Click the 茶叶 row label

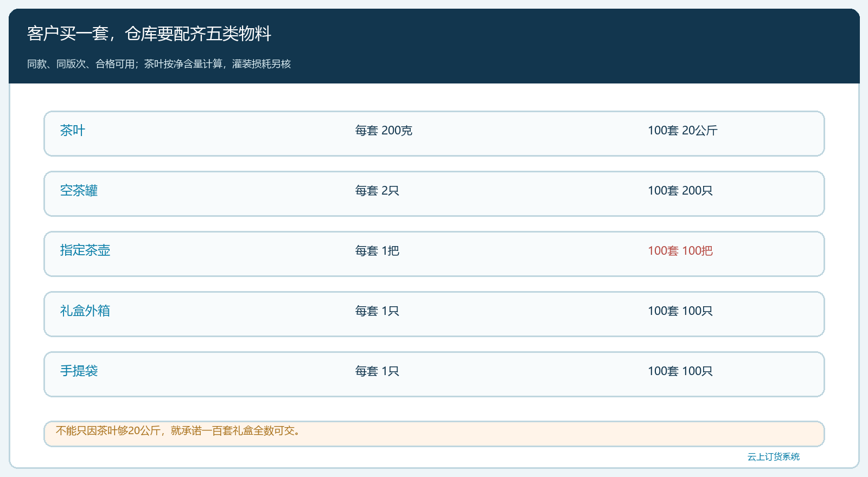pos(73,131)
